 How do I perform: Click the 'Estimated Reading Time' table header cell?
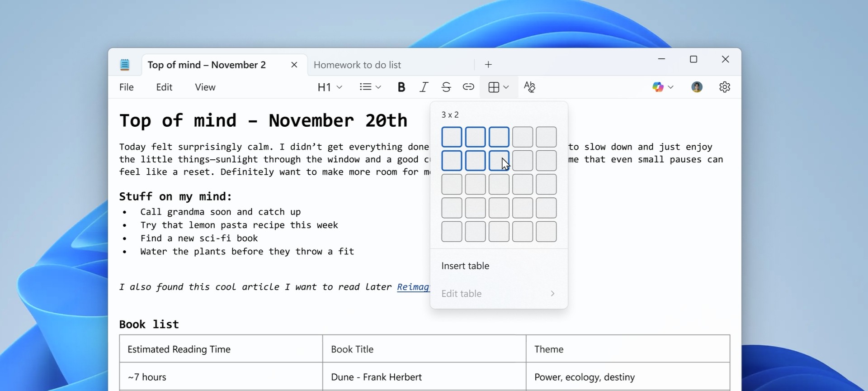221,349
